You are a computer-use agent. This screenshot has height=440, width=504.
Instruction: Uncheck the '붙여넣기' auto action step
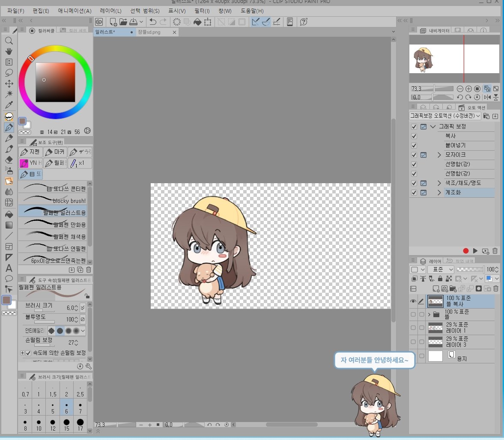414,146
